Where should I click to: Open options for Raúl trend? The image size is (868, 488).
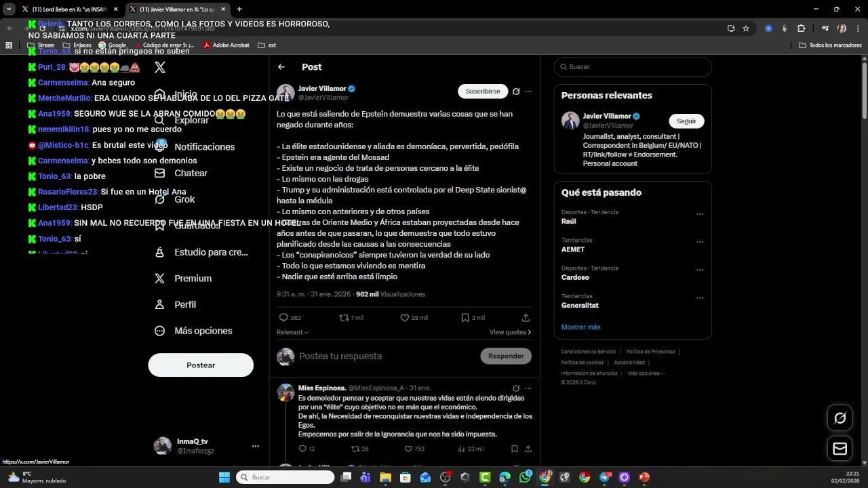coord(700,214)
